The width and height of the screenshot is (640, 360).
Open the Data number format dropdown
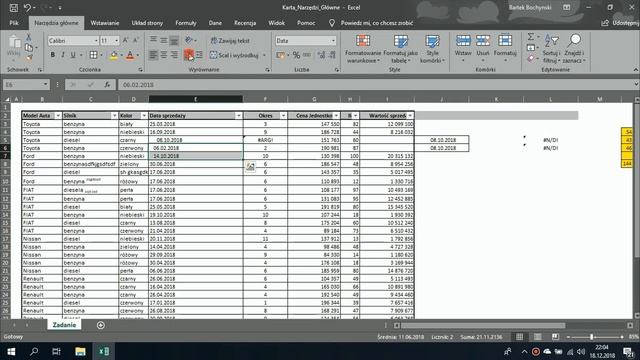(x=333, y=40)
